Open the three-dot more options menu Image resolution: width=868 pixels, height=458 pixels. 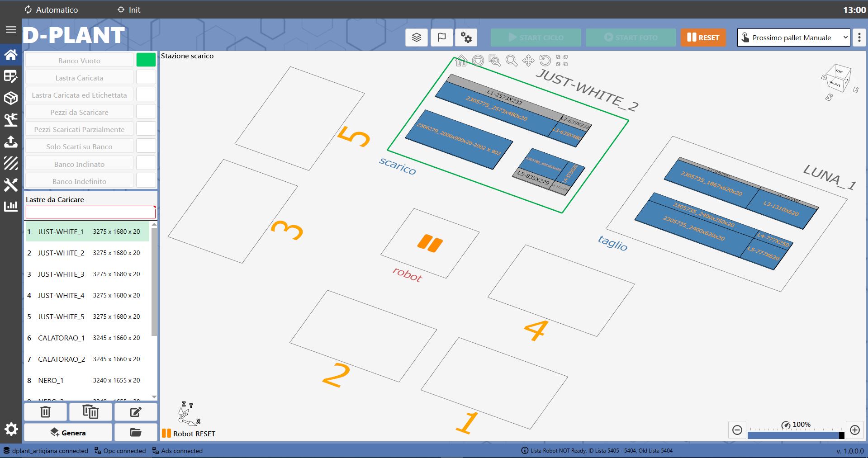[859, 38]
